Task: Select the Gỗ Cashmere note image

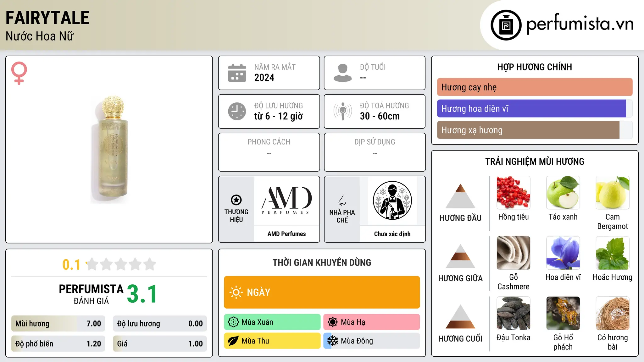Action: coord(514,253)
